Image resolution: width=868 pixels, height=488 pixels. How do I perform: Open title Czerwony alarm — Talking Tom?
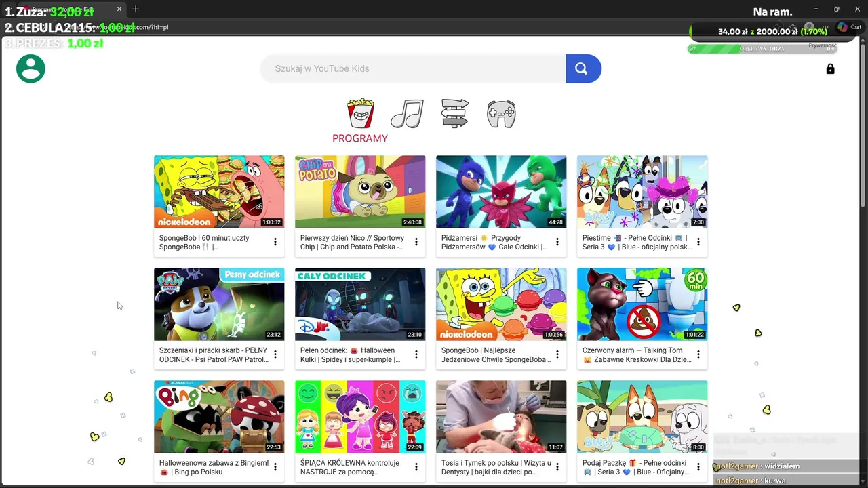click(x=637, y=355)
